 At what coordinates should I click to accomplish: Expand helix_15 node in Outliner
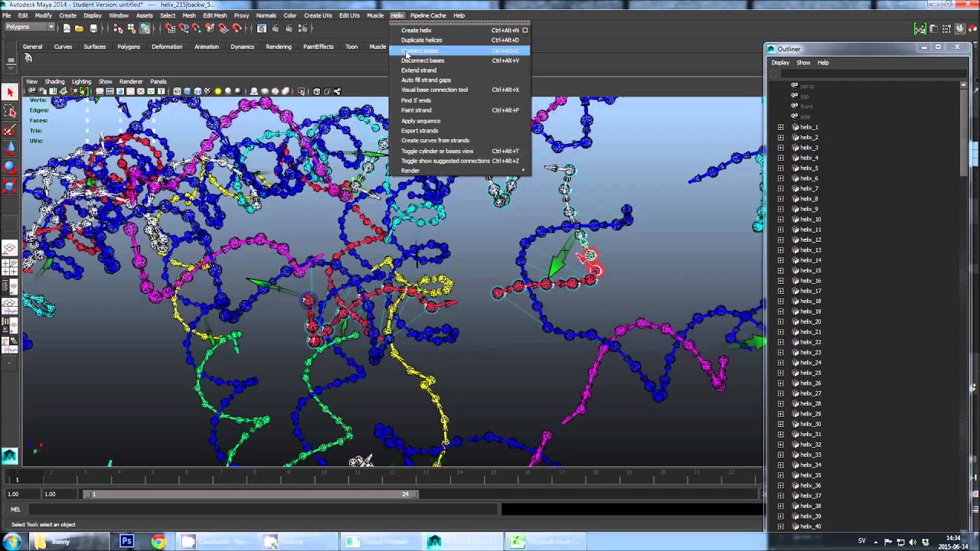pyautogui.click(x=780, y=270)
